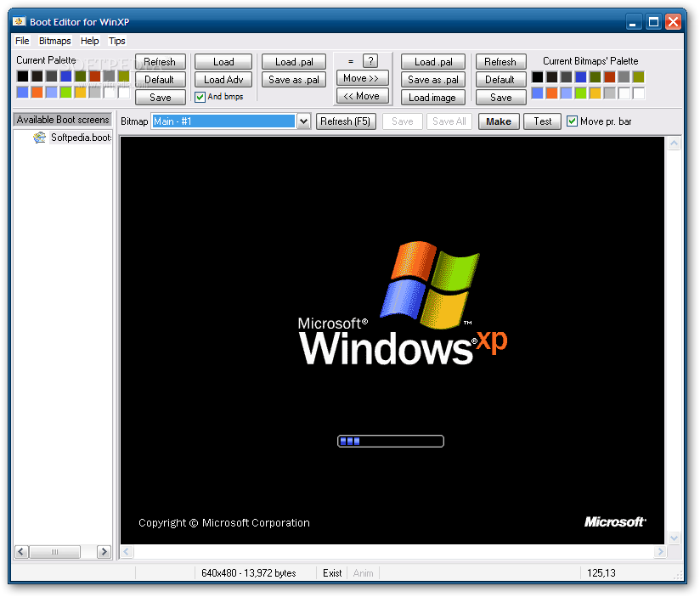Pick the red-brown swatch in Current Palette
Image resolution: width=700 pixels, height=597 pixels.
pyautogui.click(x=94, y=76)
